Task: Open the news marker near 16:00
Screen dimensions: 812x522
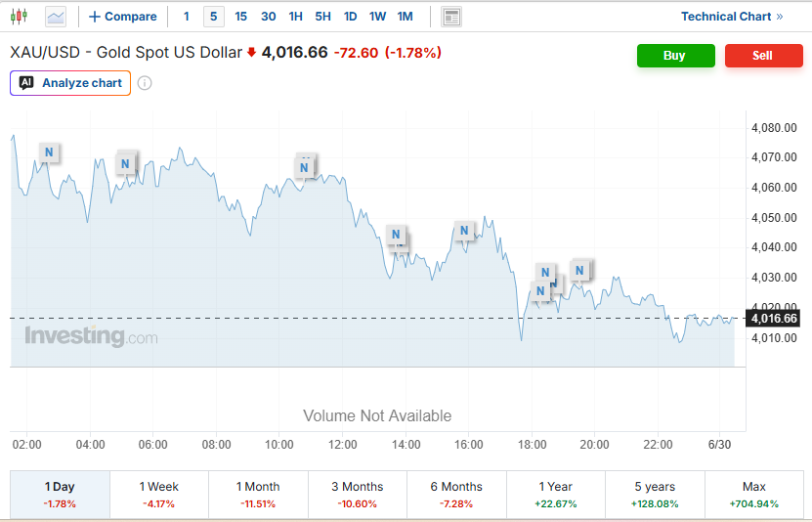Action: [x=464, y=231]
